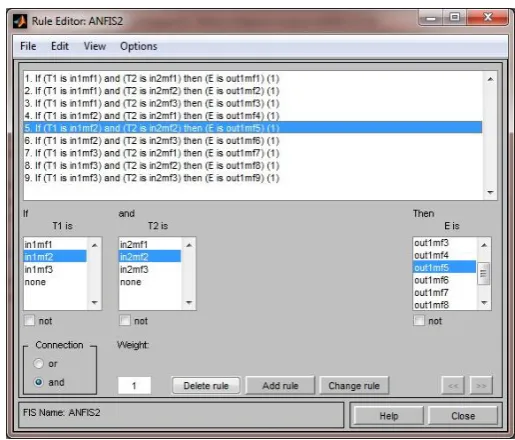Maximize the Rule Editor window
The width and height of the screenshot is (515, 440).
click(455, 18)
